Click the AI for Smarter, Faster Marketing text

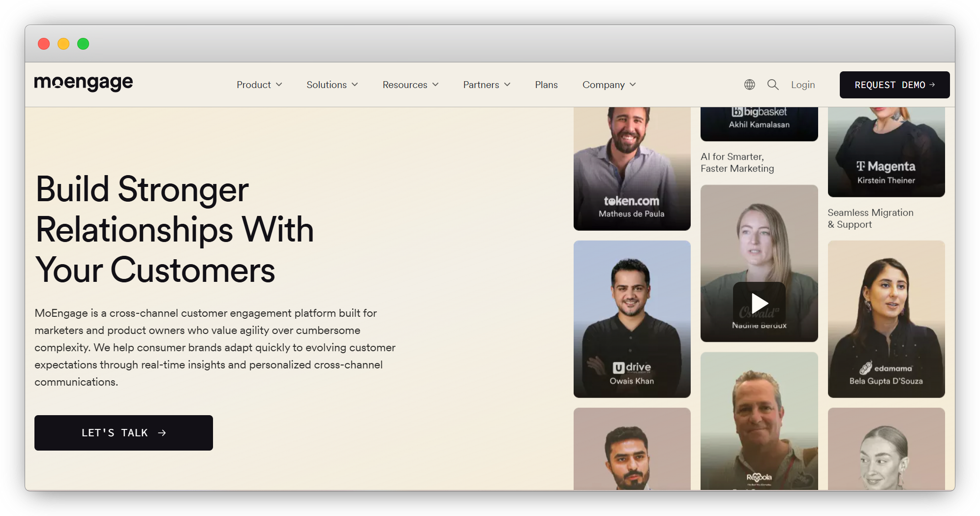pyautogui.click(x=737, y=163)
